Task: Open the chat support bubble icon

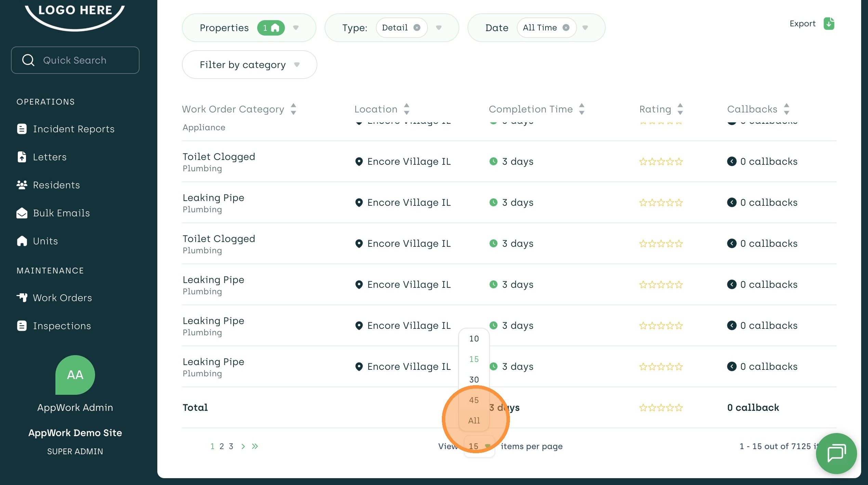Action: click(x=836, y=453)
